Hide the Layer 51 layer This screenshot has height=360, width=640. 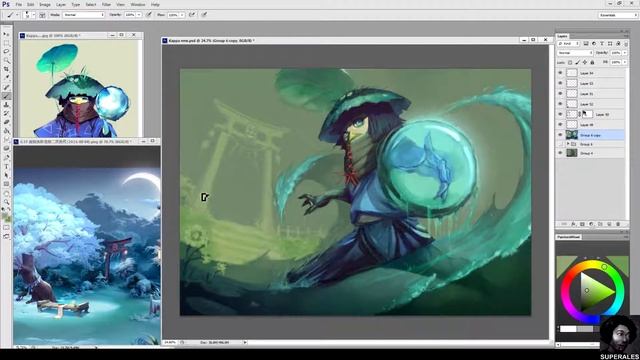point(560,94)
